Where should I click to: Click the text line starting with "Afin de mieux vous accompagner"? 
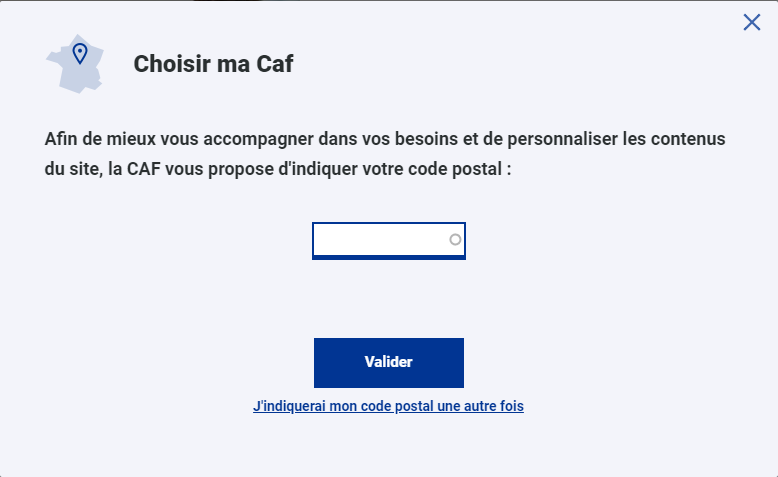(385, 139)
